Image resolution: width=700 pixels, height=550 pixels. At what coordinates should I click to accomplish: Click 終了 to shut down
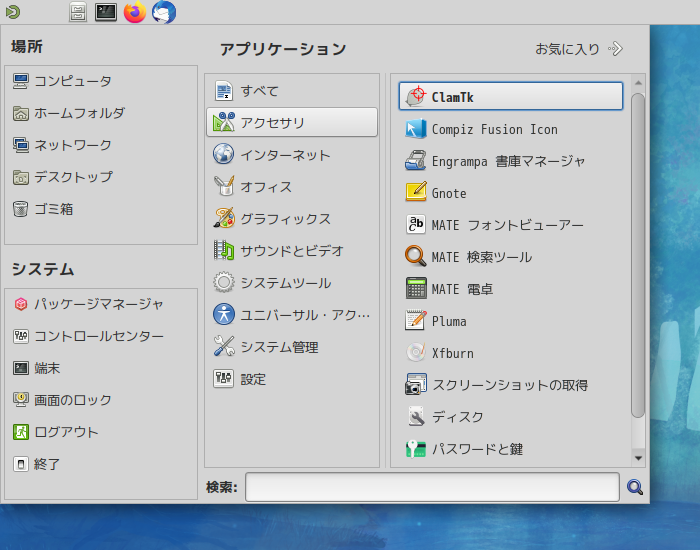point(101,464)
